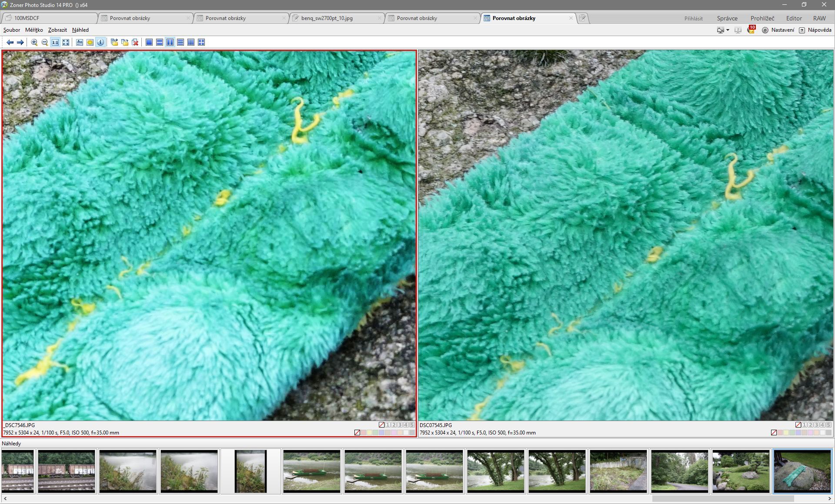Click the fit to screen zoom icon

point(66,42)
